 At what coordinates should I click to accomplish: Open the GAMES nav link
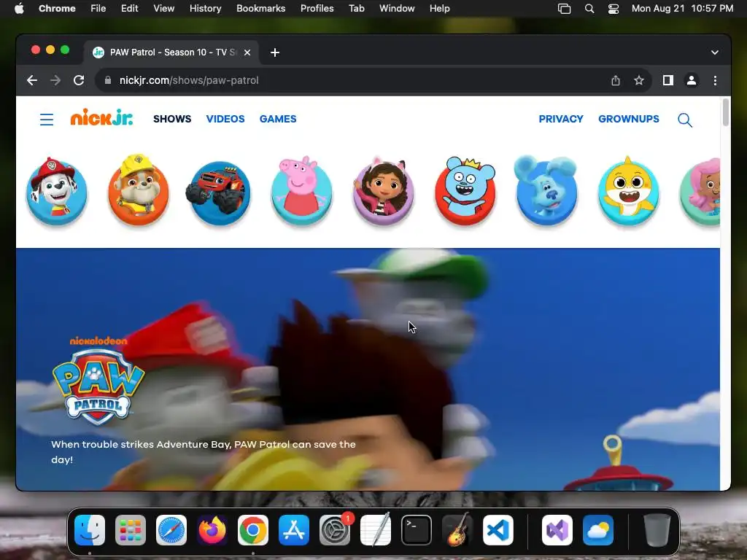(278, 119)
